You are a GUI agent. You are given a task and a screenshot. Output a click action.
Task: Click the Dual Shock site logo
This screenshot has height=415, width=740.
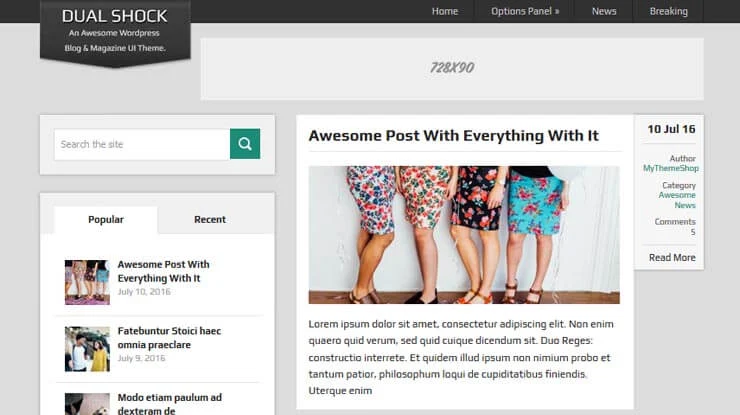(x=115, y=32)
